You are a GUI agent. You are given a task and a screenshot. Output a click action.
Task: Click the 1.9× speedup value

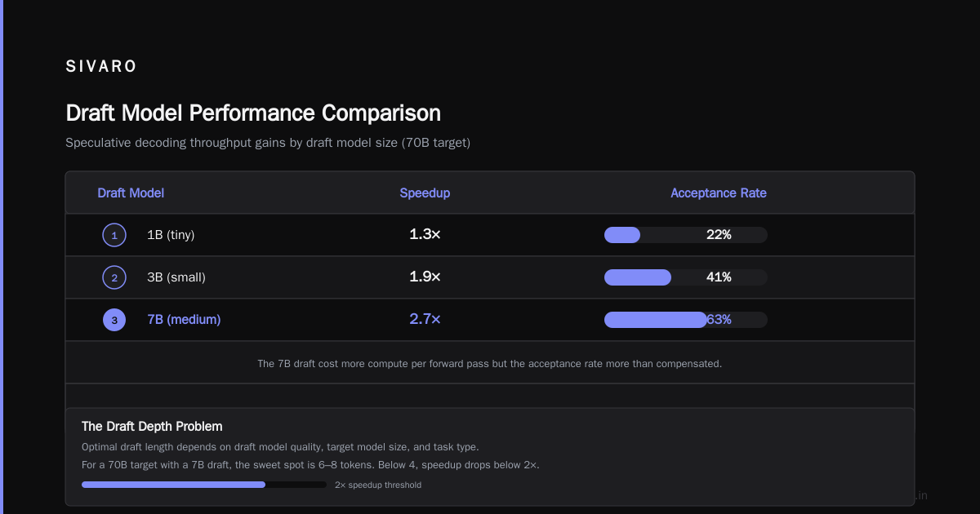425,277
